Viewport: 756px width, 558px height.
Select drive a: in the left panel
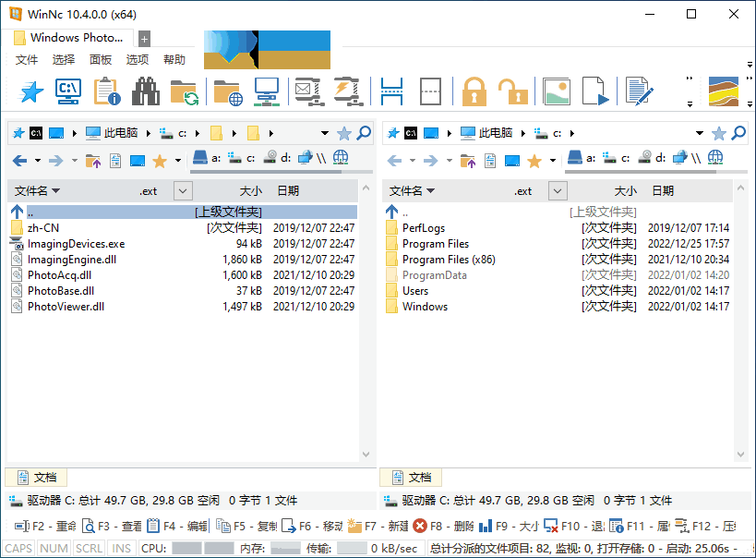click(207, 158)
